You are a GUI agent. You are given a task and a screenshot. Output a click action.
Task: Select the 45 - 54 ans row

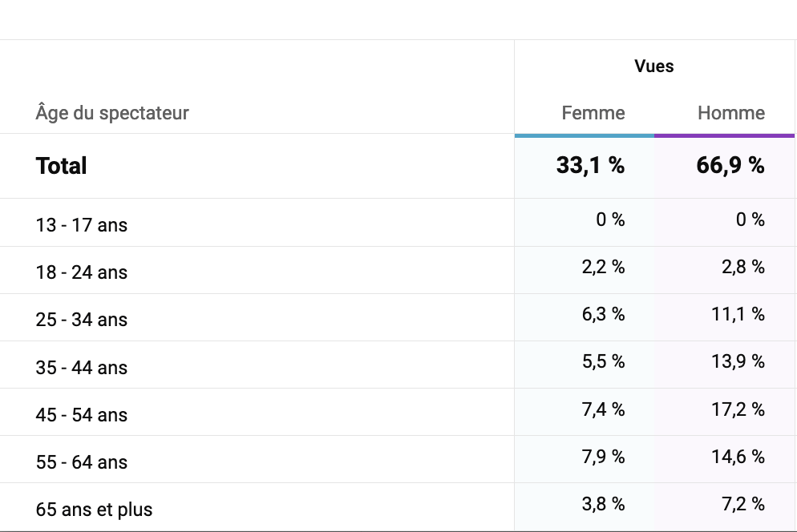[x=398, y=412]
